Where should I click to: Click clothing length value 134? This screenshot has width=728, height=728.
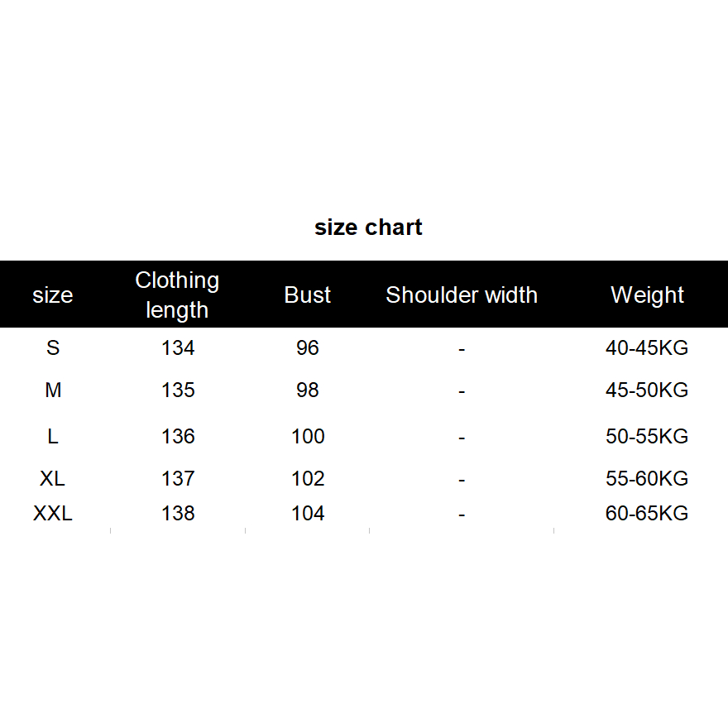(x=178, y=348)
